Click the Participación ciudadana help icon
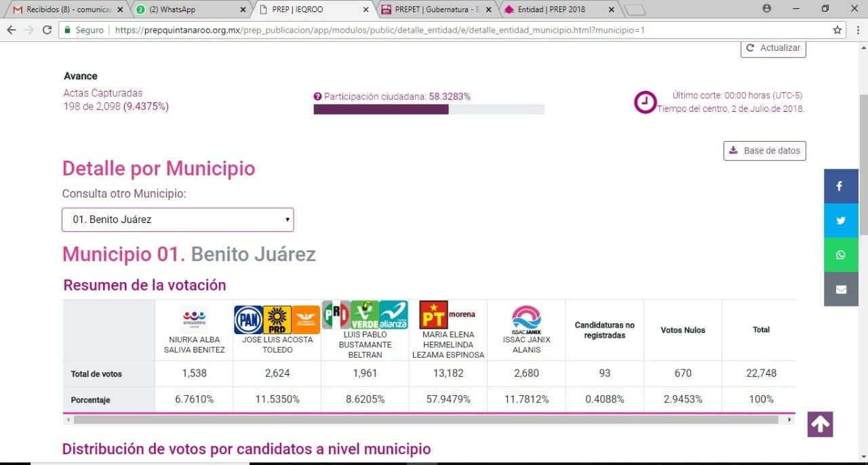The width and height of the screenshot is (868, 465). (x=317, y=97)
